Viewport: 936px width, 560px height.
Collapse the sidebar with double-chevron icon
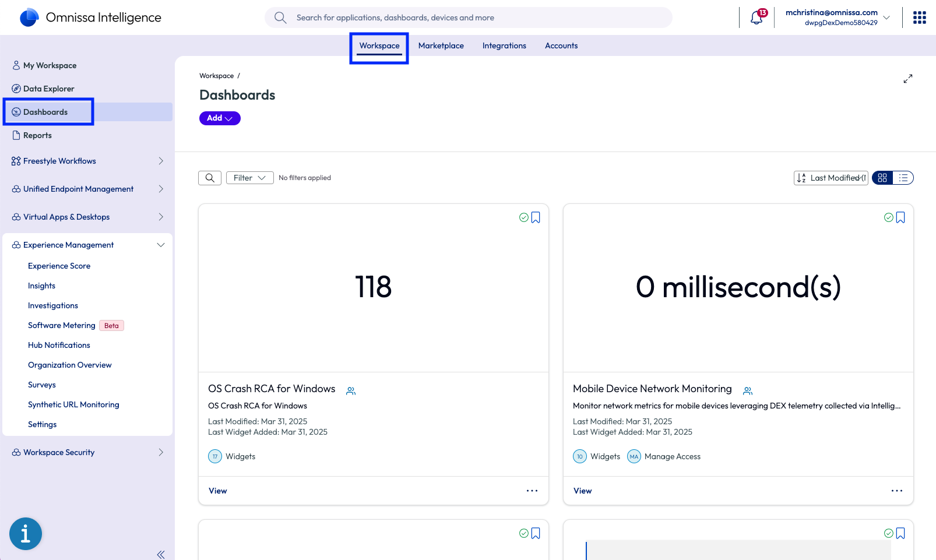click(161, 554)
